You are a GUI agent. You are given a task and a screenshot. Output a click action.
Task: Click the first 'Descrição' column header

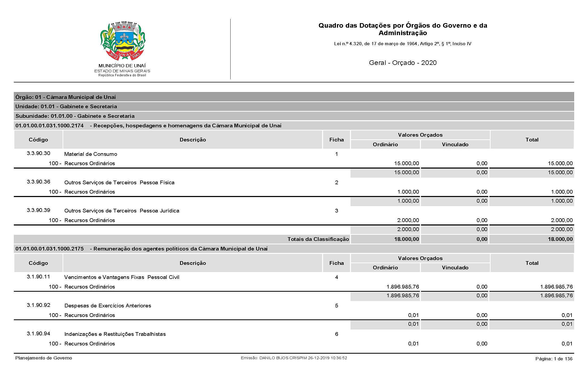pos(193,140)
